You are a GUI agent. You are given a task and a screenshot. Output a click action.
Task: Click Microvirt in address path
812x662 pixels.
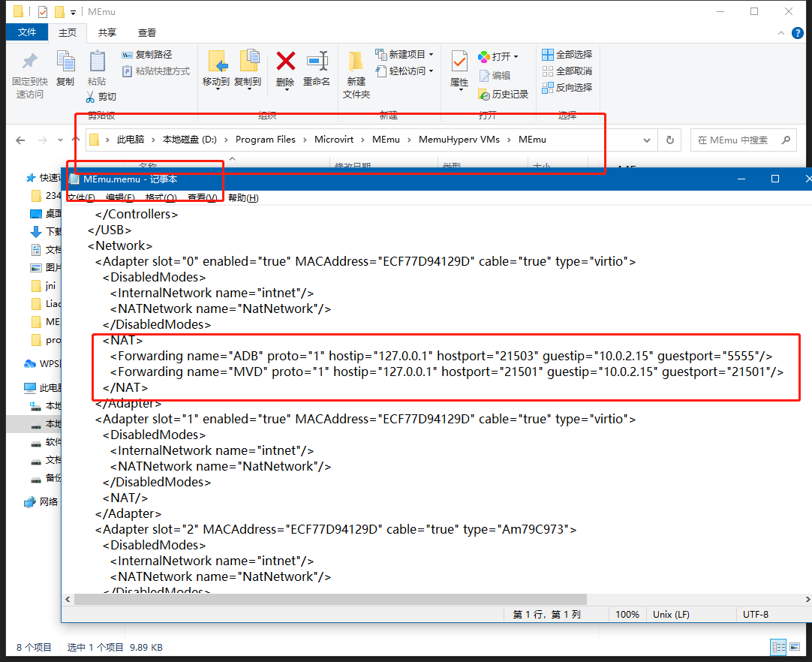(x=334, y=140)
